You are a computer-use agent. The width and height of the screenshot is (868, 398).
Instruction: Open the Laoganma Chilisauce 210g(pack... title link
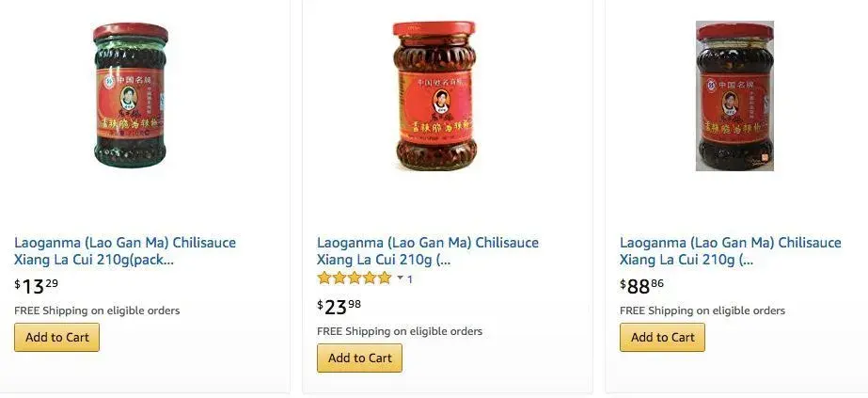coord(125,251)
